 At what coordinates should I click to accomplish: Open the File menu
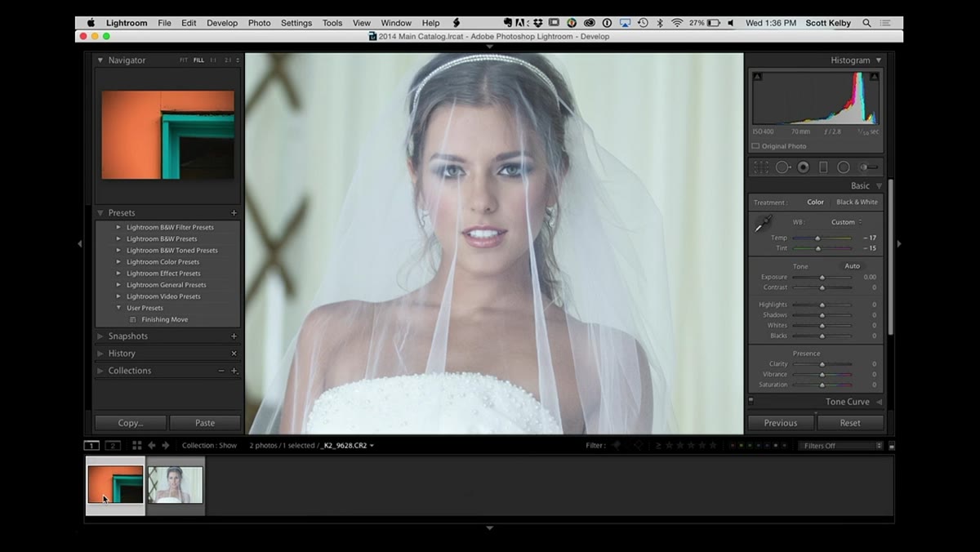coord(164,23)
